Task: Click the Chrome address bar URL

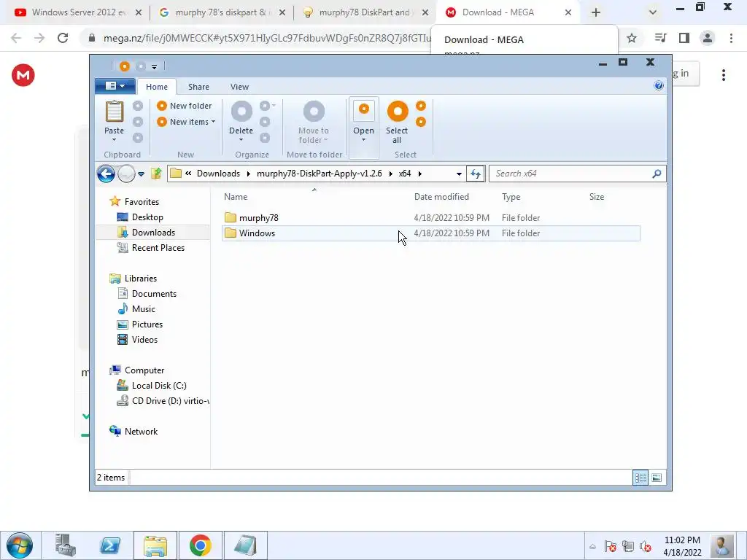Action: 267,38
